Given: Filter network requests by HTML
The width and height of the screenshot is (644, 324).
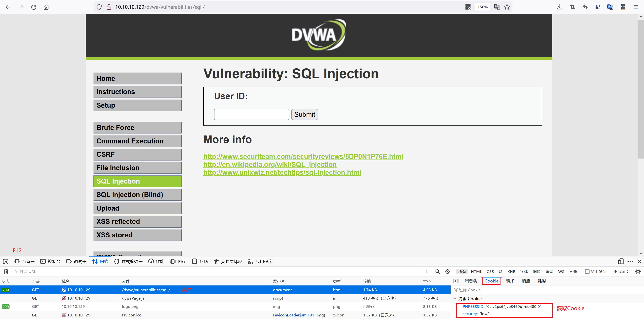Looking at the screenshot, I should pos(476,272).
